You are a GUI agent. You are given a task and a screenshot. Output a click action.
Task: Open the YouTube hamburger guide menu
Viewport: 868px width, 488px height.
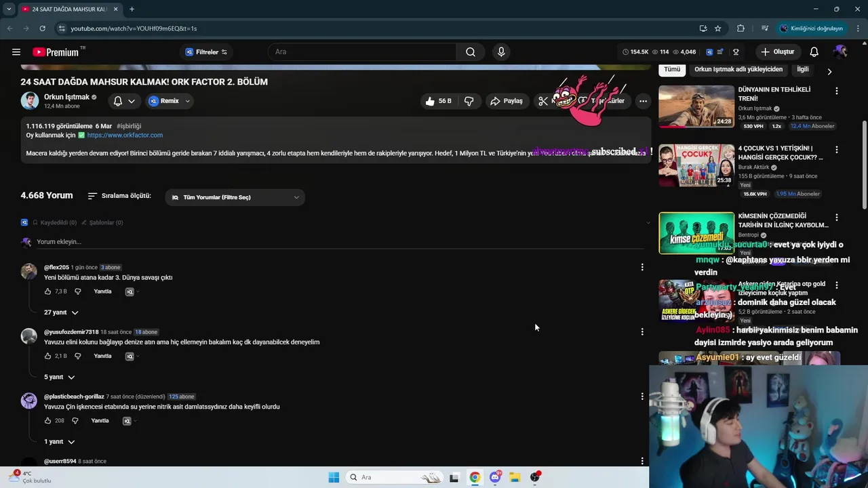[16, 52]
